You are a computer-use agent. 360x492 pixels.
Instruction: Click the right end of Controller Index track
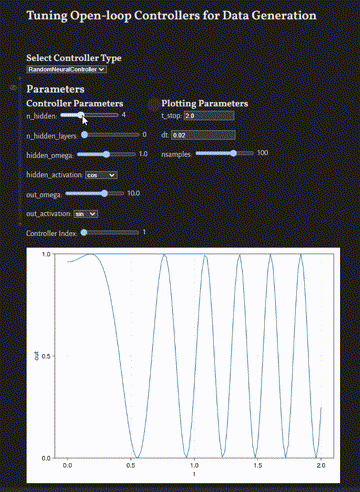tap(137, 232)
